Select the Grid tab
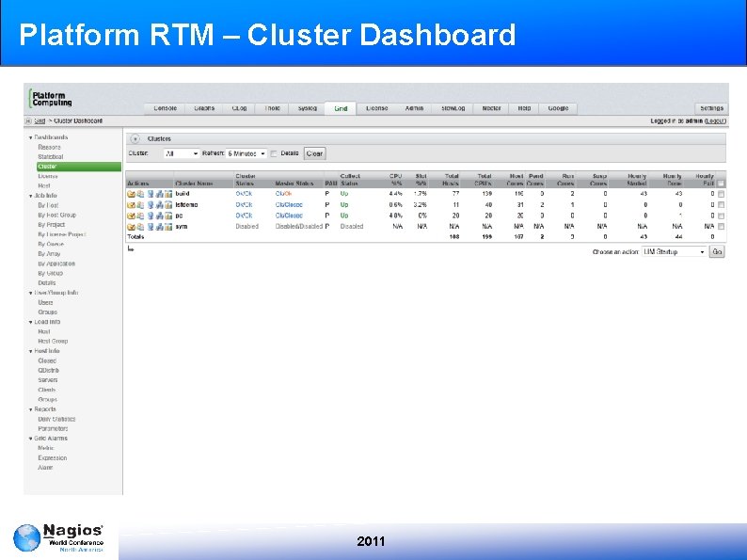This screenshot has width=747, height=560. click(x=341, y=108)
